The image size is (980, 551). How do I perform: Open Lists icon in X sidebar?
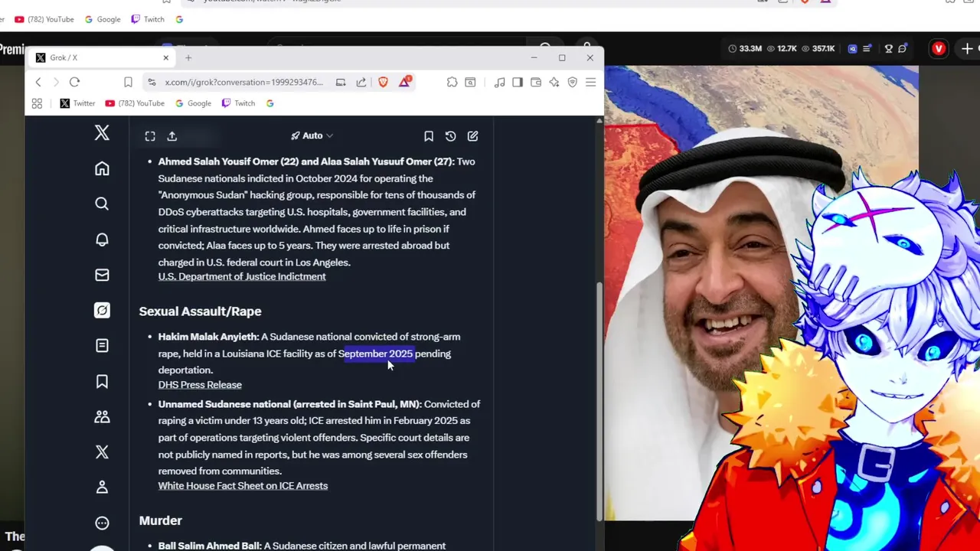(x=102, y=346)
